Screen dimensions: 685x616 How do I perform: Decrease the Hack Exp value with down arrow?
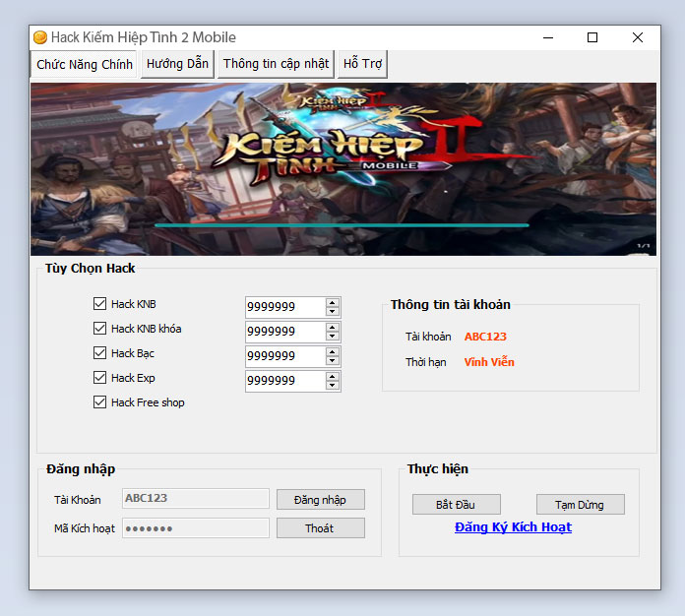pyautogui.click(x=333, y=386)
